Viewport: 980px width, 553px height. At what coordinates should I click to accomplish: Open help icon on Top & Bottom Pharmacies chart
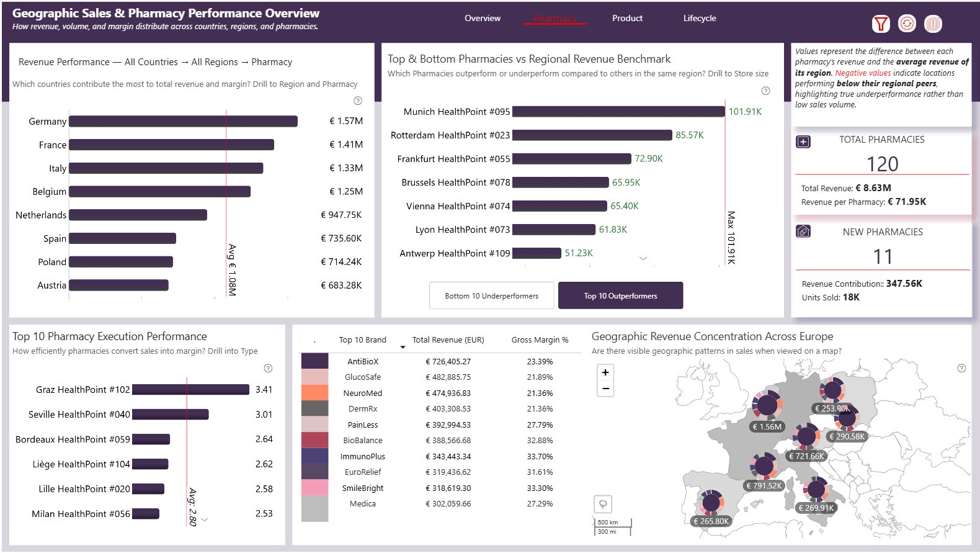click(x=765, y=91)
